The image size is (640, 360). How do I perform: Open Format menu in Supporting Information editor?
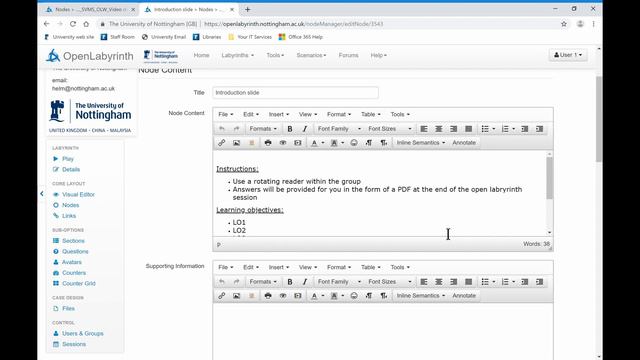(x=339, y=267)
